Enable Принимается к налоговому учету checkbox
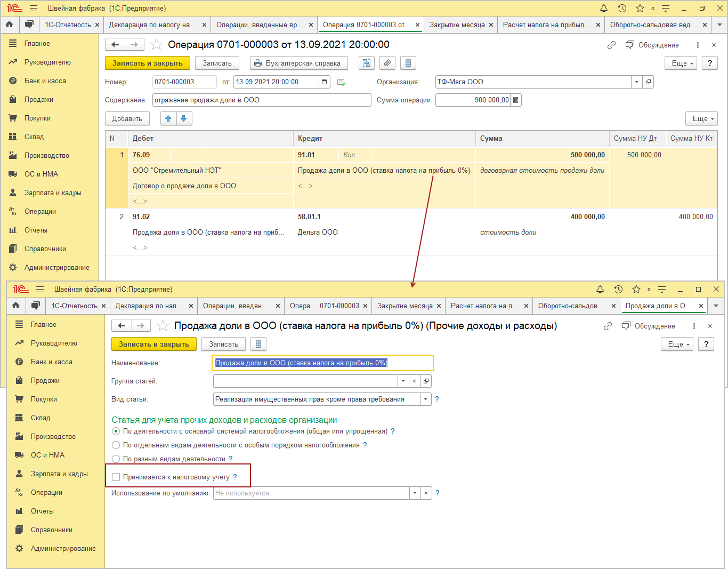The height and width of the screenshot is (577, 728). tap(116, 477)
